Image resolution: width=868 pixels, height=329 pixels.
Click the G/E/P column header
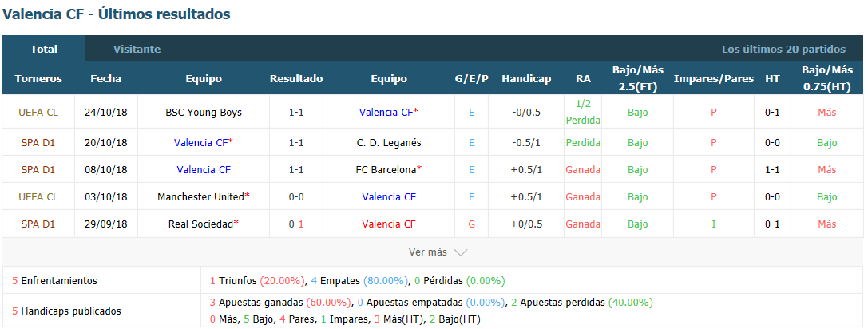pyautogui.click(x=472, y=78)
